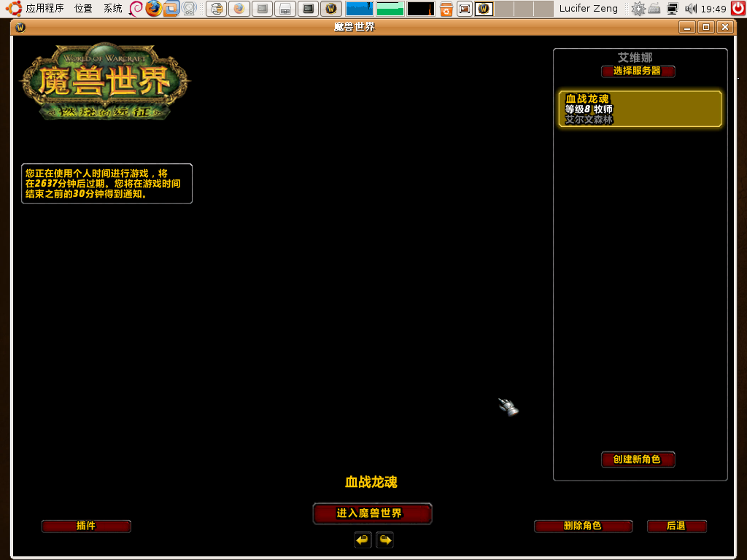Screen dimensions: 747x560
Task: Switch to the second empty workspace
Action: point(524,9)
